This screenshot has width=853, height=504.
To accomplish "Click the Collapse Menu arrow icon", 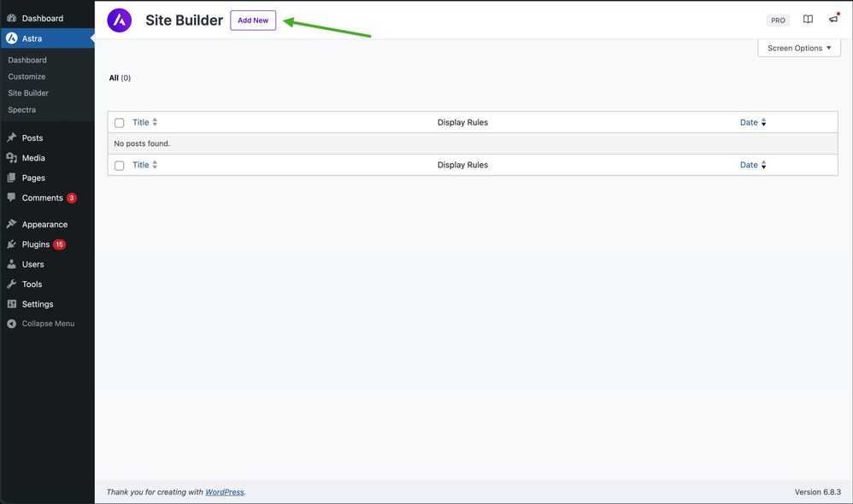I will [x=12, y=324].
